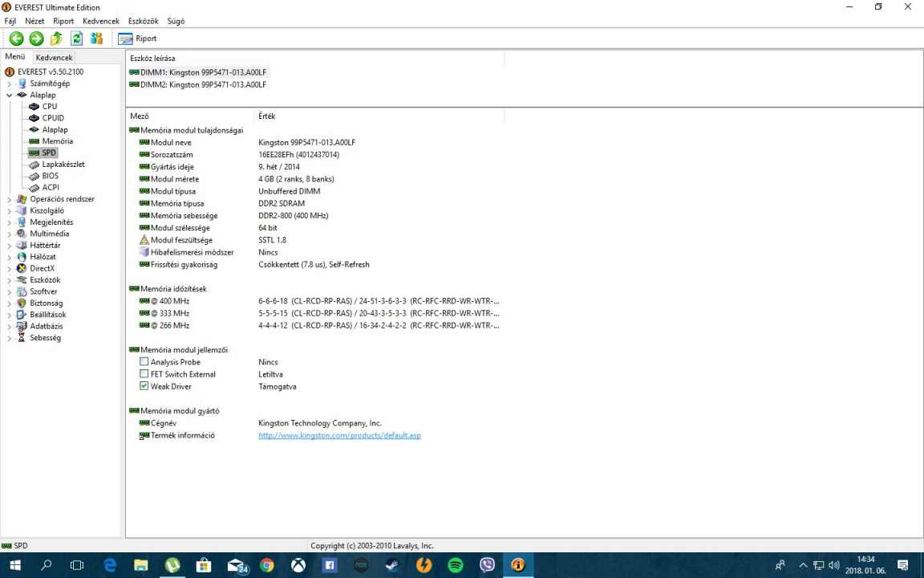Open the kingston.com products link
This screenshot has height=578, width=924.
[339, 435]
